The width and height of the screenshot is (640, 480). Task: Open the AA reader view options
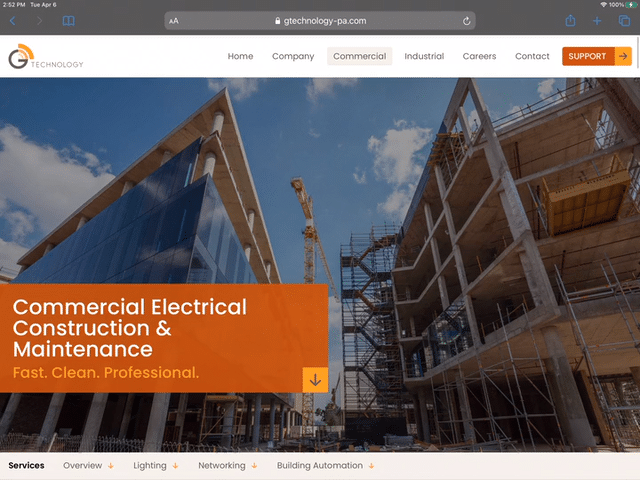174,21
